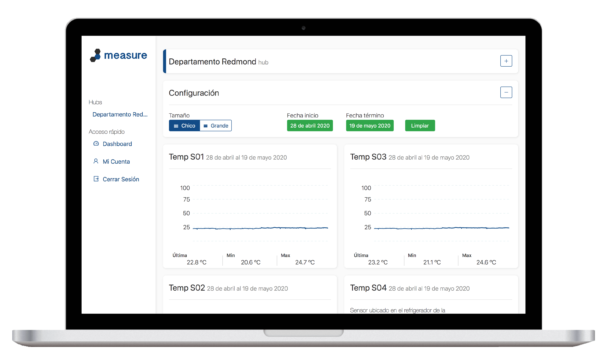Image resolution: width=607 pixels, height=364 pixels.
Task: Click the Acceso rápido sidebar label
Action: click(x=106, y=132)
